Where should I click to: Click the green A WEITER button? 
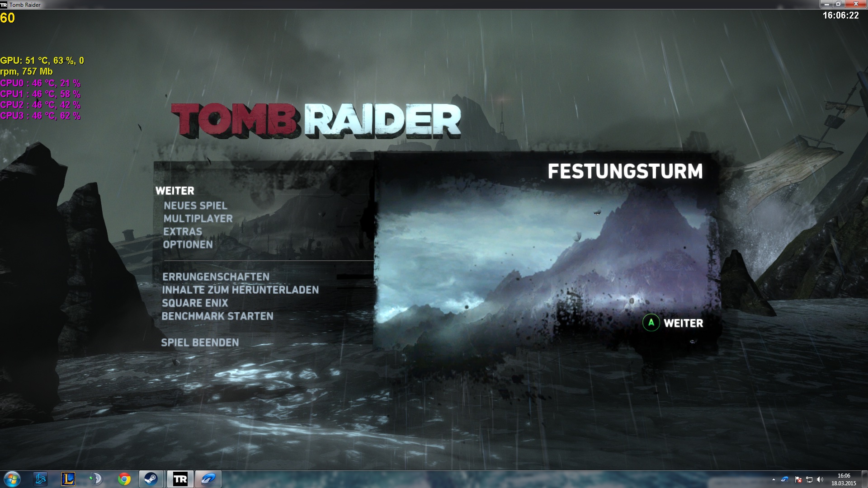pyautogui.click(x=673, y=323)
